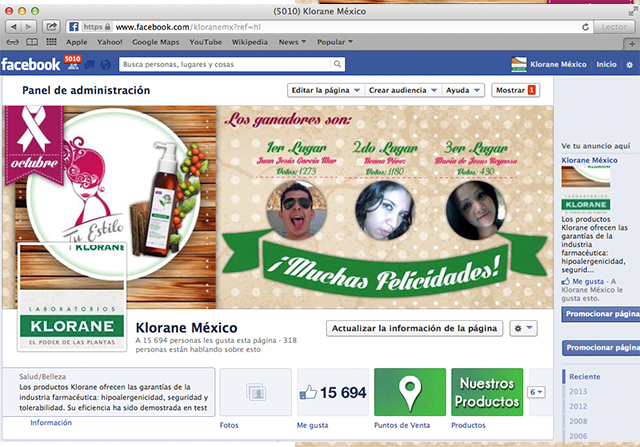This screenshot has height=447, width=640.
Task: Add a new tab plus button
Action: 632,43
